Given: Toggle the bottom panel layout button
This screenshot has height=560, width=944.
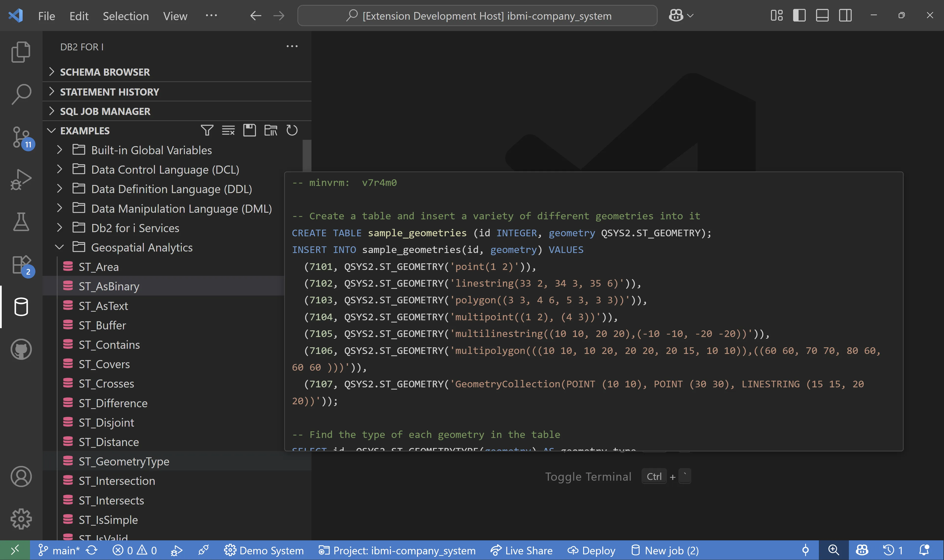Looking at the screenshot, I should (x=822, y=15).
